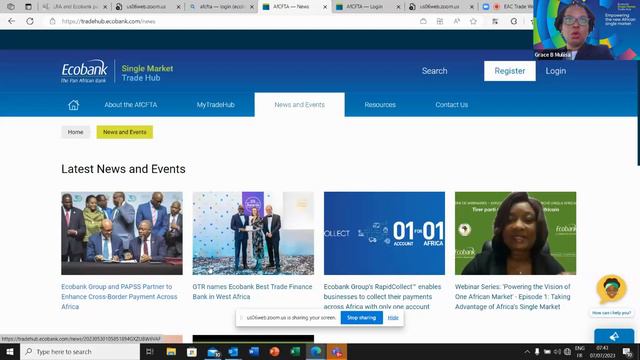The width and height of the screenshot is (640, 360).
Task: Open Ecobank Group and PAPSS Partner article link
Action: click(x=119, y=297)
